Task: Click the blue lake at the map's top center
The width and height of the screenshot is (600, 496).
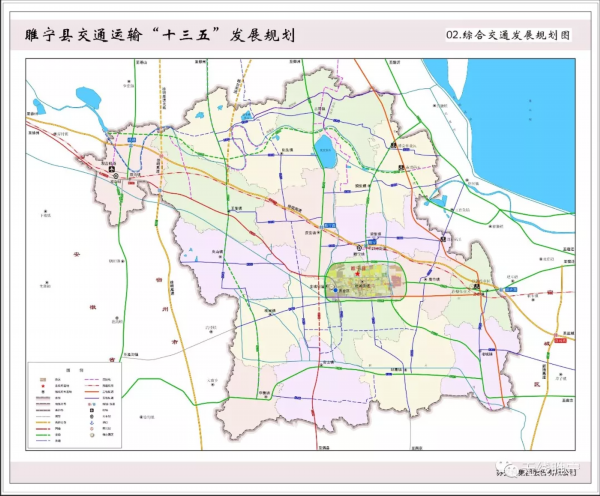Action: point(325,153)
